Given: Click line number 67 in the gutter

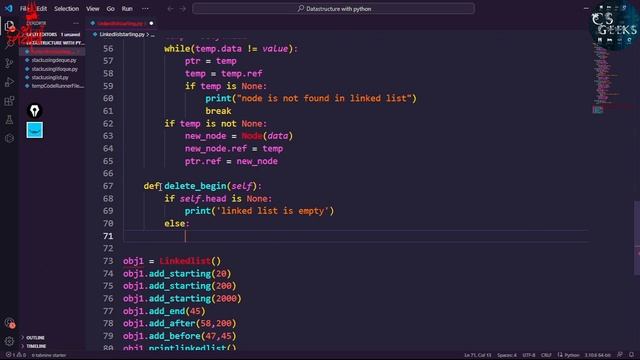Looking at the screenshot, I should [x=108, y=186].
